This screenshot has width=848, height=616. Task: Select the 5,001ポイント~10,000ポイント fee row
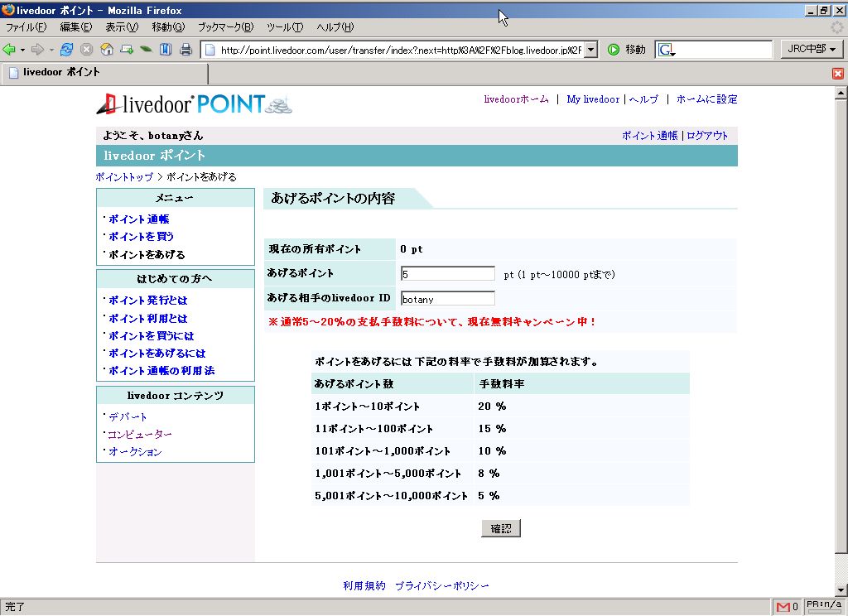point(500,495)
